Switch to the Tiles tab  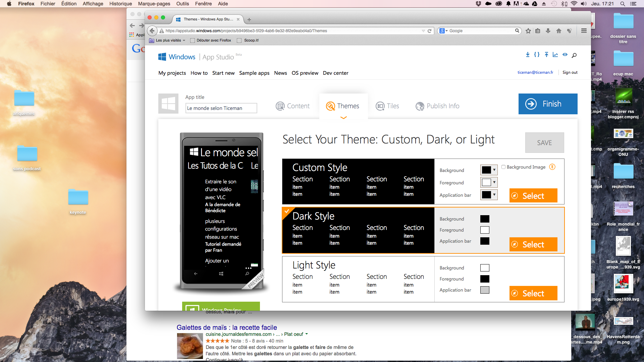point(387,106)
